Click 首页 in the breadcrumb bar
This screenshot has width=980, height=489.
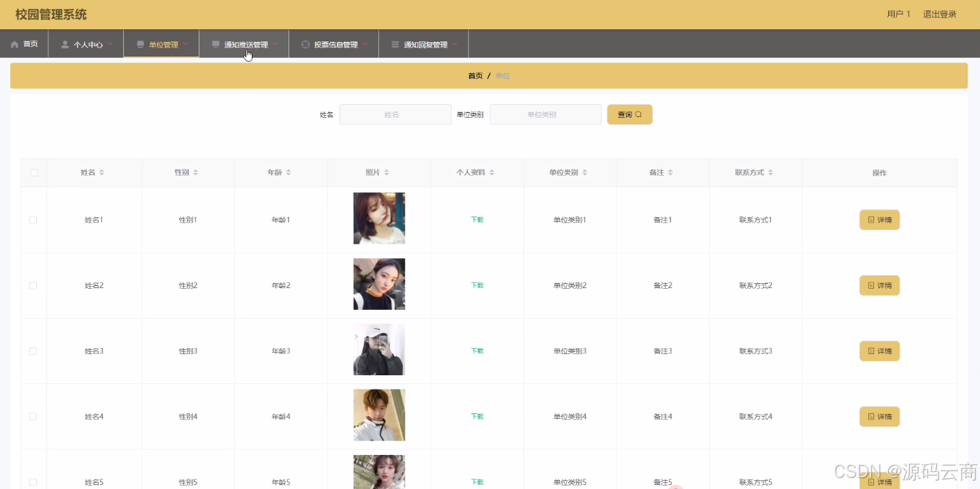coord(475,76)
